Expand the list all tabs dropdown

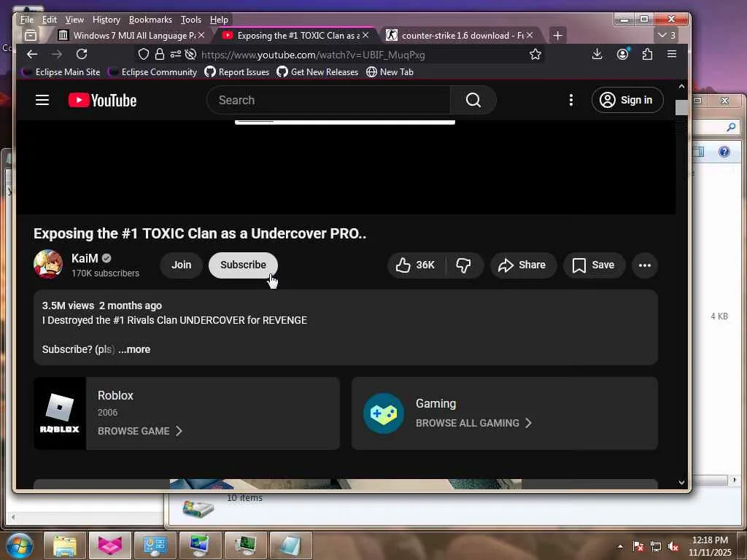[667, 35]
